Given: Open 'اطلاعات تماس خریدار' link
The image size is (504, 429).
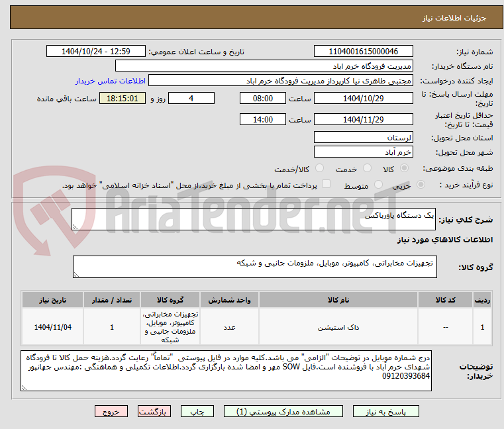Looking at the screenshot, I should pos(110,81).
